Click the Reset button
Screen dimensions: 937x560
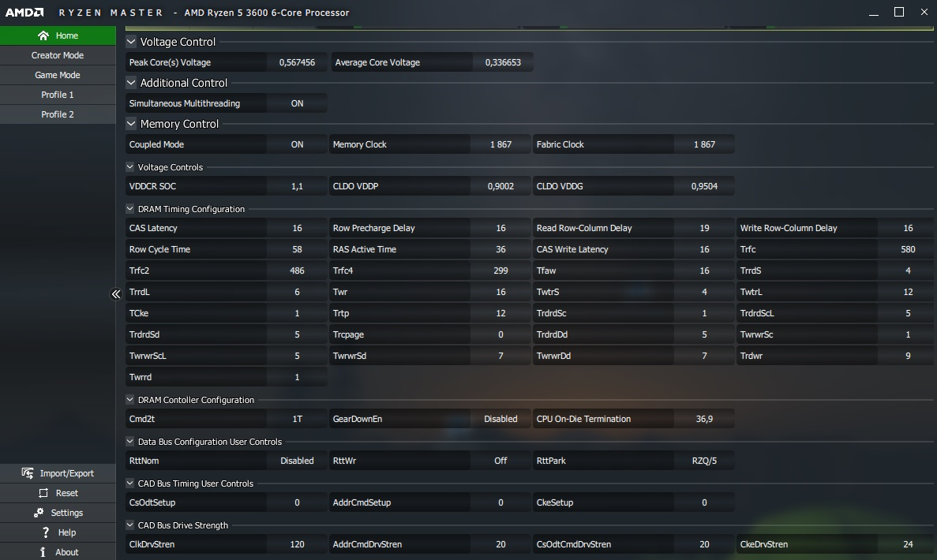[x=58, y=493]
